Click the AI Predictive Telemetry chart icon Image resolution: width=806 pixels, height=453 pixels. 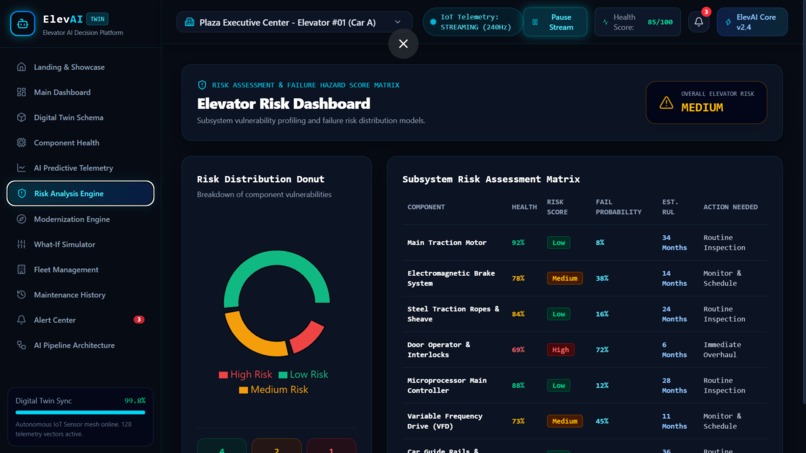tap(21, 168)
